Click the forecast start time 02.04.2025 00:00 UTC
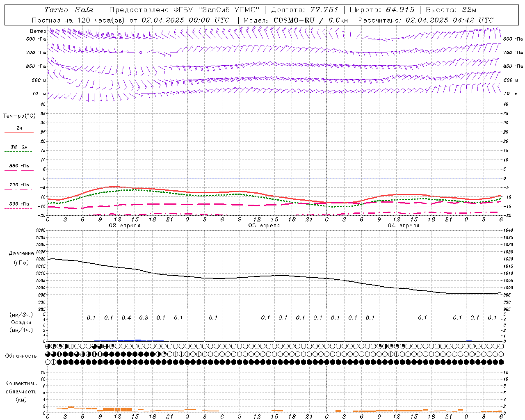 coord(185,20)
